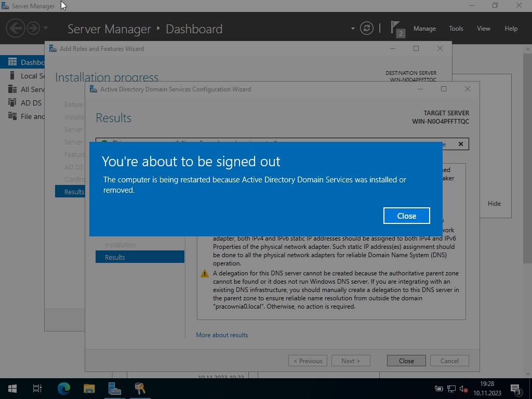Image resolution: width=532 pixels, height=399 pixels.
Task: Click Results step in AD DS Configuration Wizard
Action: pos(140,257)
